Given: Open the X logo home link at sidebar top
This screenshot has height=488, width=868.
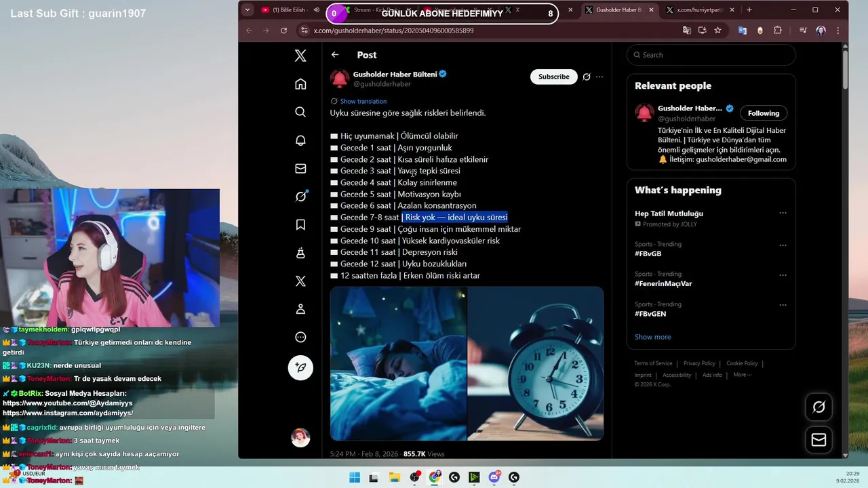Looking at the screenshot, I should click(300, 56).
